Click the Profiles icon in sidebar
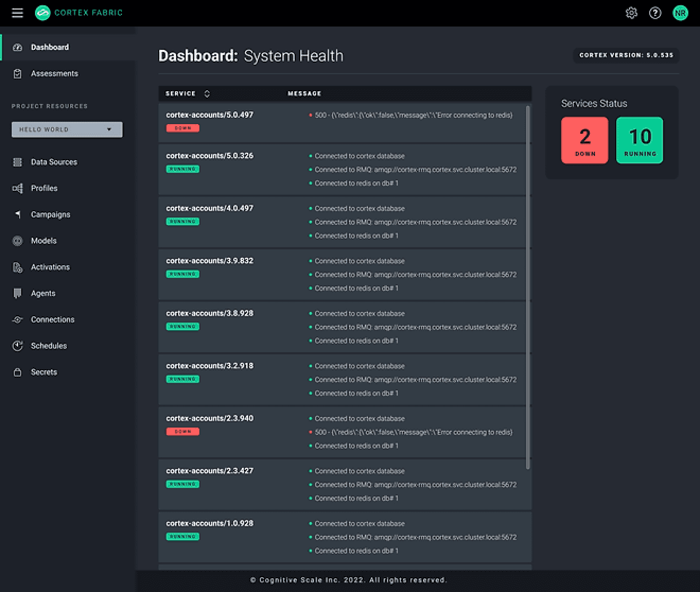This screenshot has width=700, height=592. (17, 188)
